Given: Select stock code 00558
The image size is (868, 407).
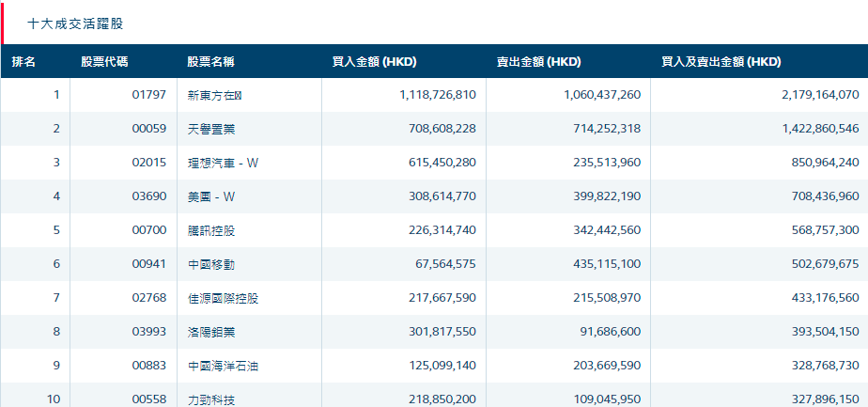Looking at the screenshot, I should (x=149, y=399).
